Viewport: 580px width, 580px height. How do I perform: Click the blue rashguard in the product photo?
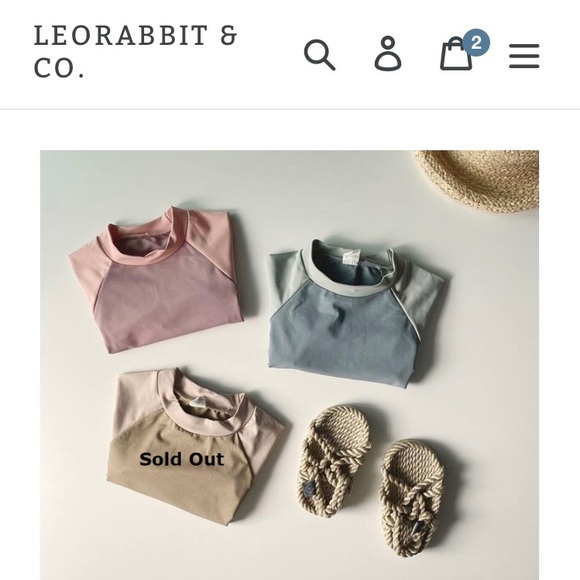click(358, 313)
